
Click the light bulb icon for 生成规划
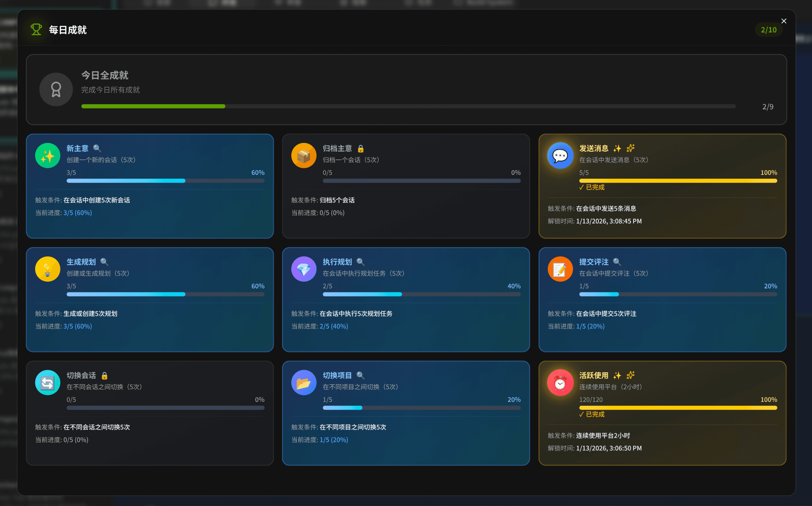click(x=47, y=269)
